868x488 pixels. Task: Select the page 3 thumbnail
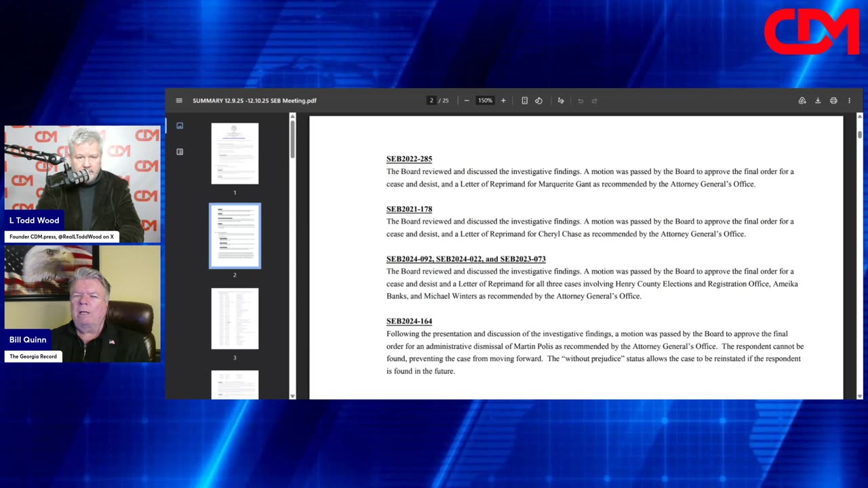[x=235, y=319]
